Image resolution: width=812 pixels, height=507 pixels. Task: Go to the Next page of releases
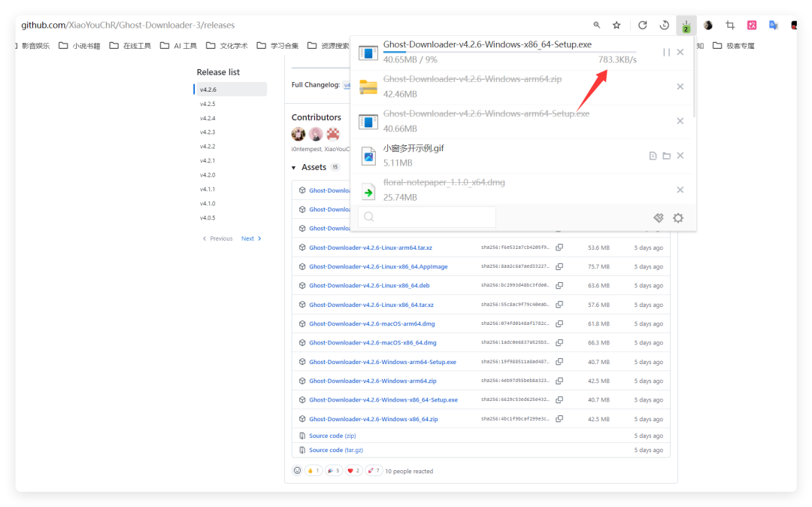(x=251, y=238)
